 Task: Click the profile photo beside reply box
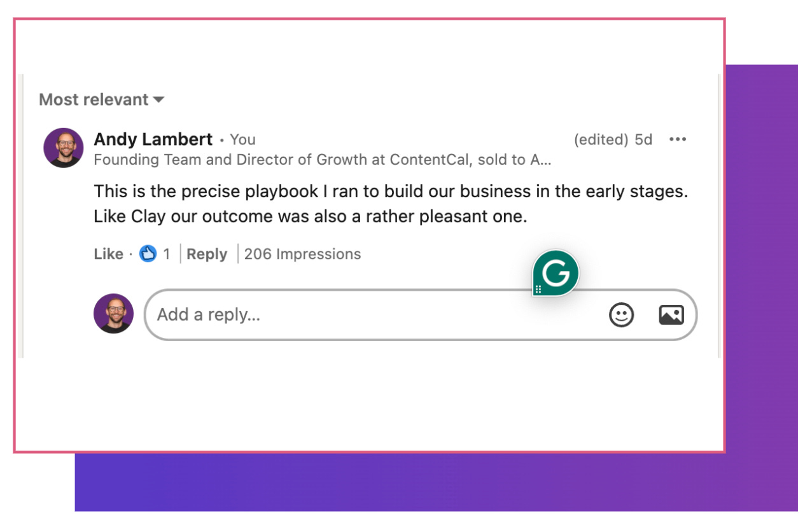(x=114, y=314)
